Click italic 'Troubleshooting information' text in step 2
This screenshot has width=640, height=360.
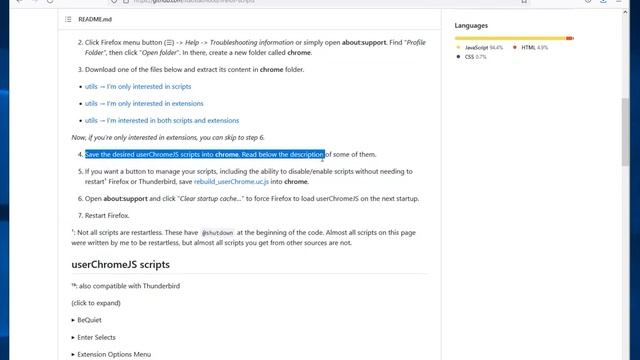tap(251, 42)
